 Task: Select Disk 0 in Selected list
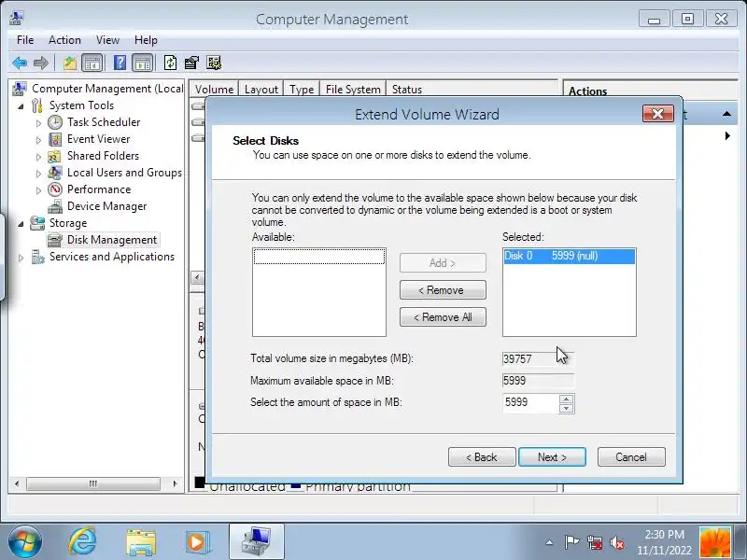(570, 256)
